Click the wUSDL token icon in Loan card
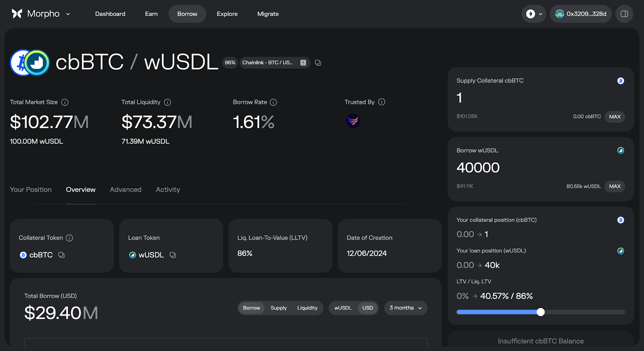Screen dimensions: 644x351 pyautogui.click(x=132, y=255)
